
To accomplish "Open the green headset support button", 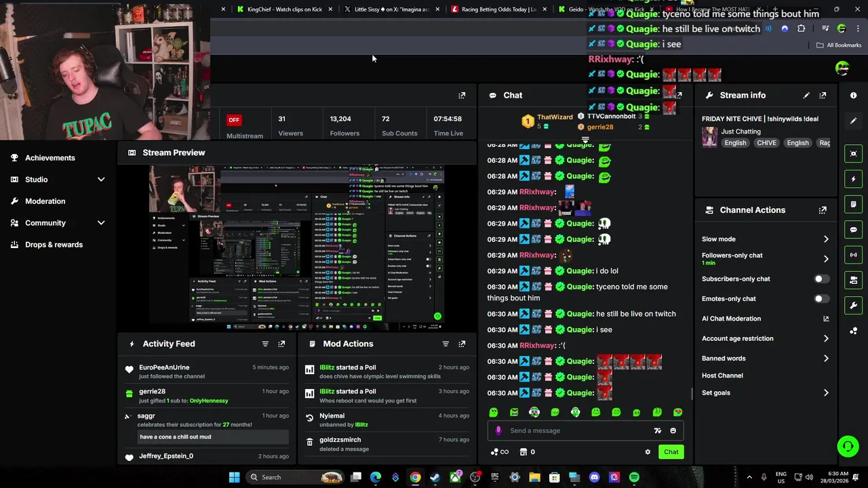I will point(847,446).
